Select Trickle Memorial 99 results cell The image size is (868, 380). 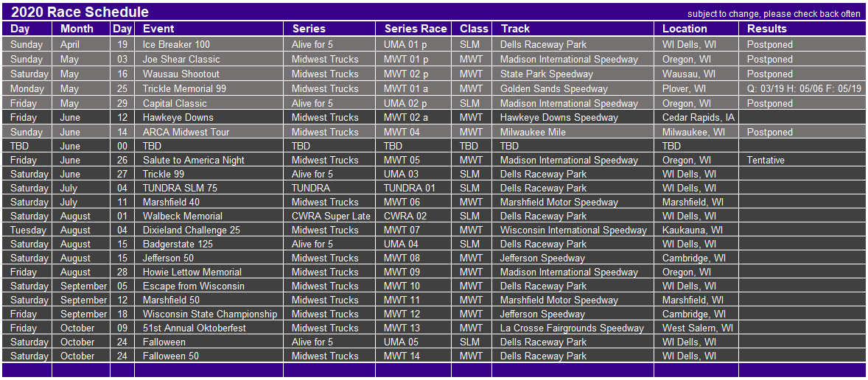tap(802, 88)
